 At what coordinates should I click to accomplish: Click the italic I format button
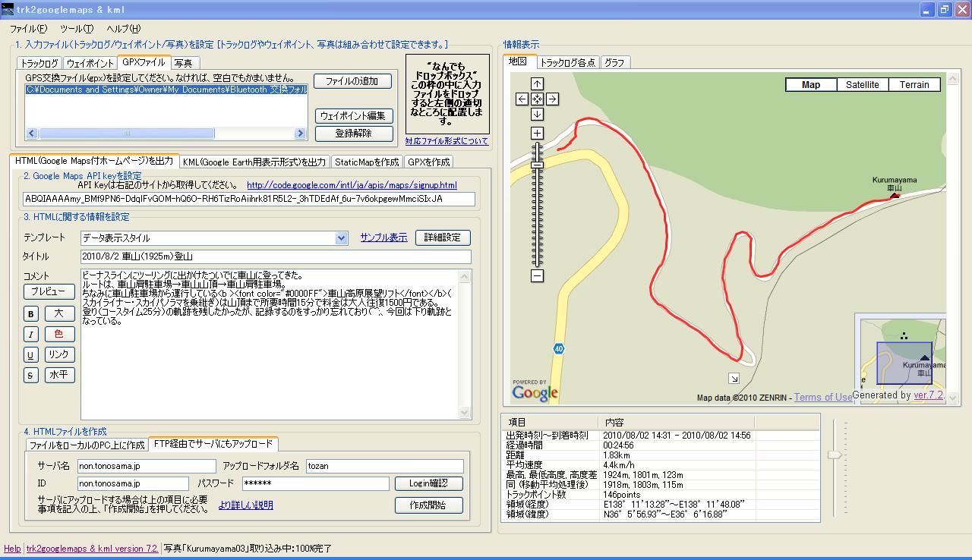click(31, 335)
